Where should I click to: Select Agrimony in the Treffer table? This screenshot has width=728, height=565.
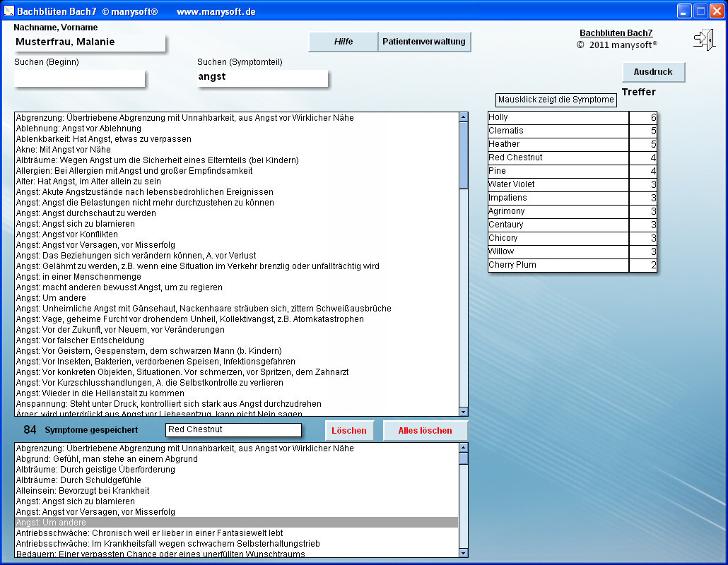tap(558, 212)
